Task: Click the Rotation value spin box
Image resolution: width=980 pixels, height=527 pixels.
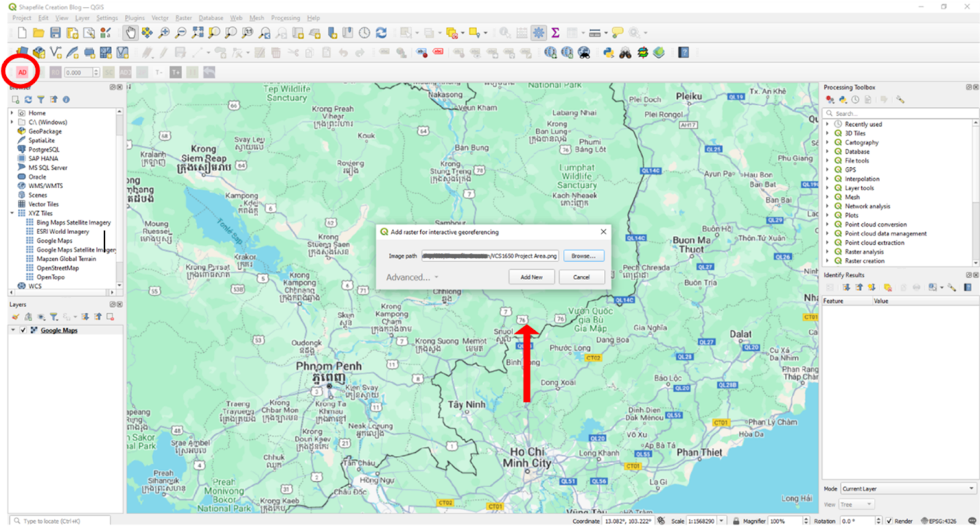Action: [x=861, y=521]
